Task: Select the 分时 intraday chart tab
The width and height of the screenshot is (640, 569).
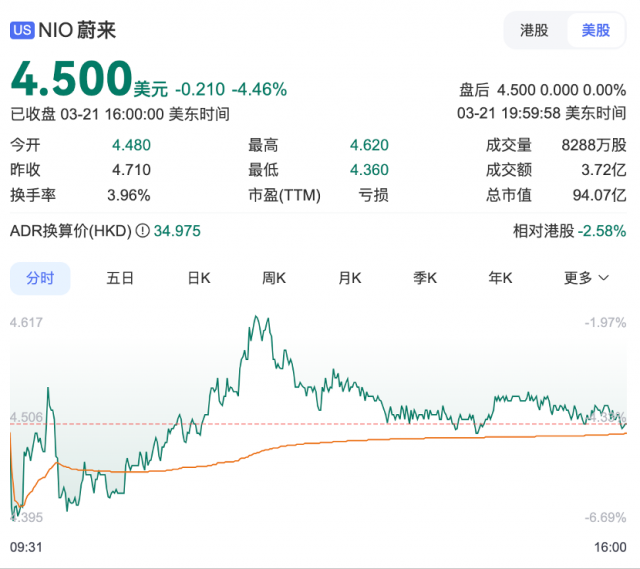Action: [x=40, y=278]
